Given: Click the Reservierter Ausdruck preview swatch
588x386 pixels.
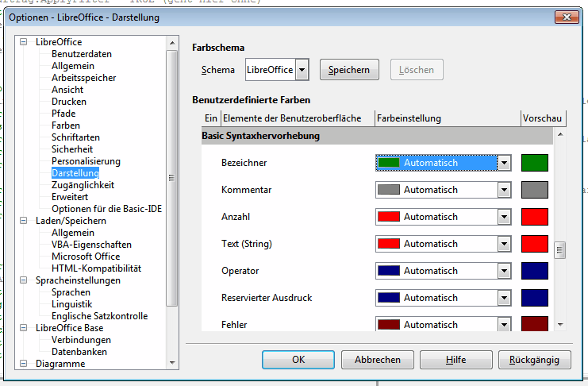Looking at the screenshot, I should coord(535,298).
